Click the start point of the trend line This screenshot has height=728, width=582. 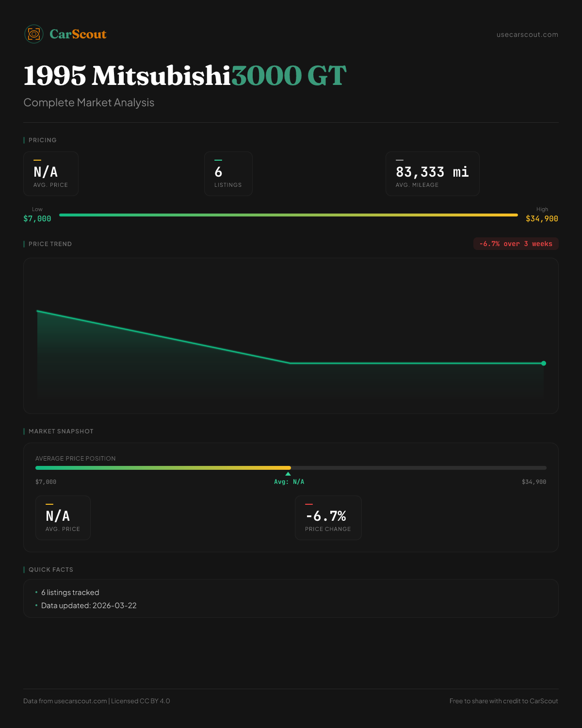pos(38,311)
